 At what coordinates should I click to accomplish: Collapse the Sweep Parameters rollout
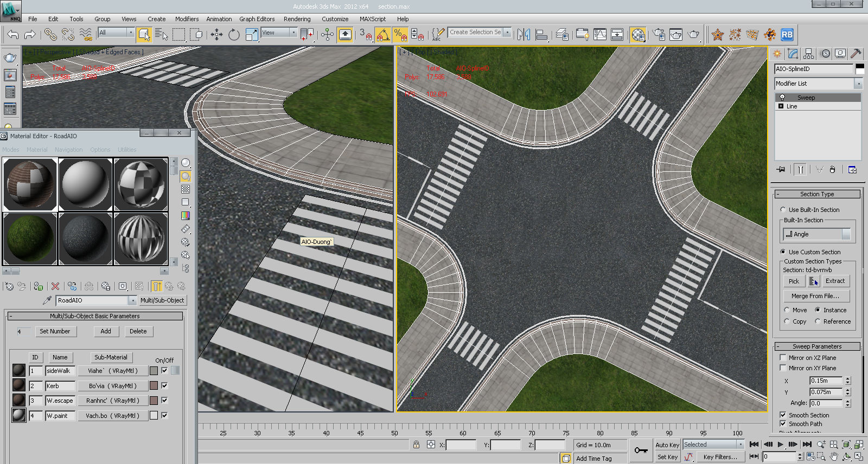pyautogui.click(x=816, y=346)
